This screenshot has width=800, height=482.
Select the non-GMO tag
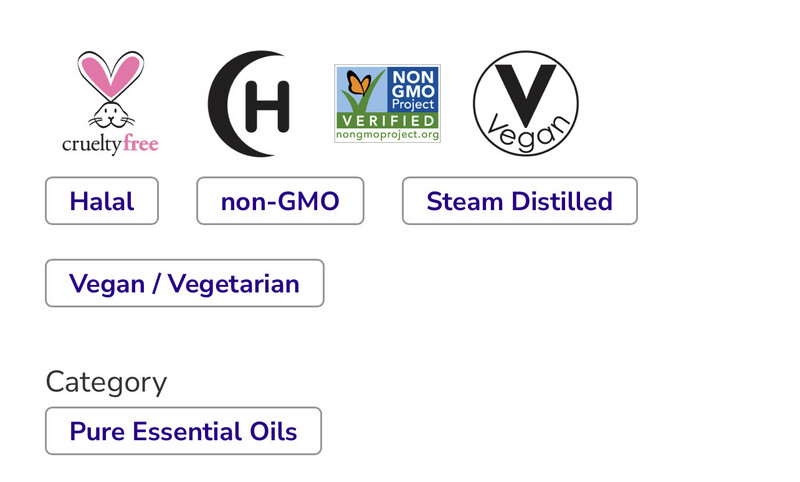[280, 201]
